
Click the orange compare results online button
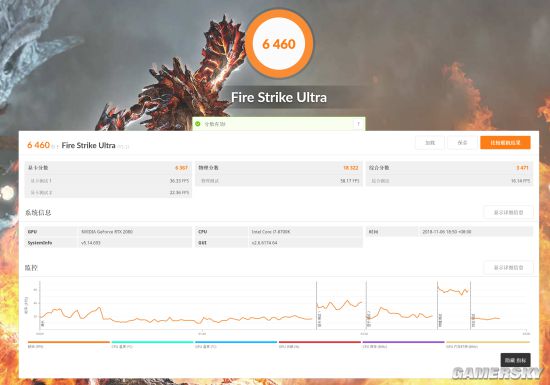click(505, 143)
